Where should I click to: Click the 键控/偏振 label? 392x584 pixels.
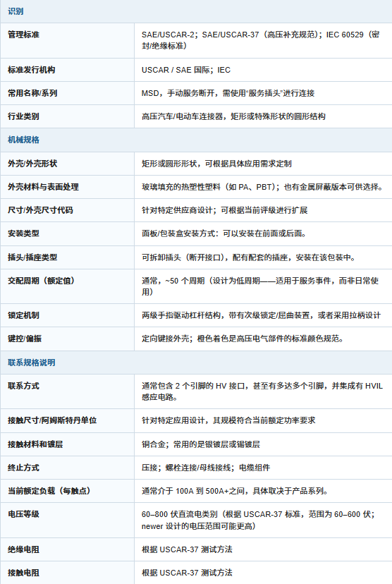[x=25, y=339]
